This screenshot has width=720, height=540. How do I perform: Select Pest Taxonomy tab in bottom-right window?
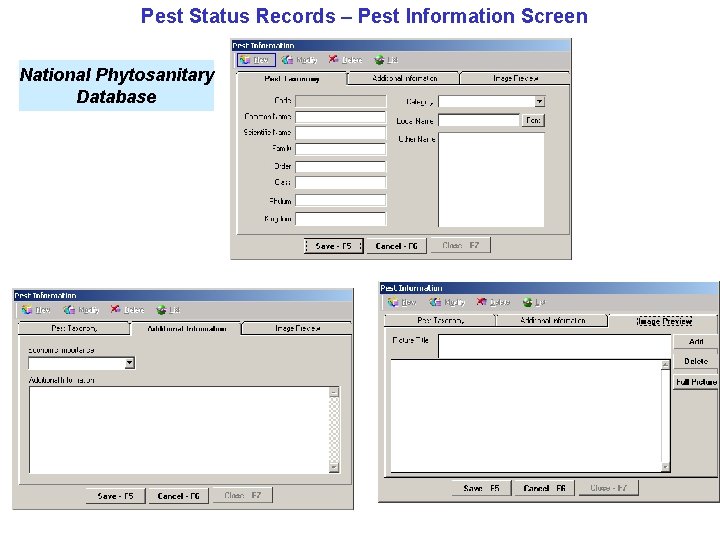440,320
